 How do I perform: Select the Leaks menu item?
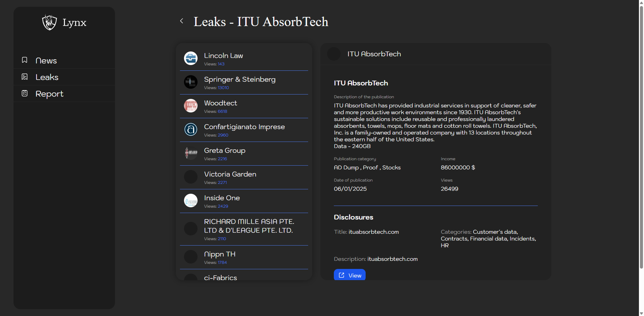pyautogui.click(x=47, y=77)
